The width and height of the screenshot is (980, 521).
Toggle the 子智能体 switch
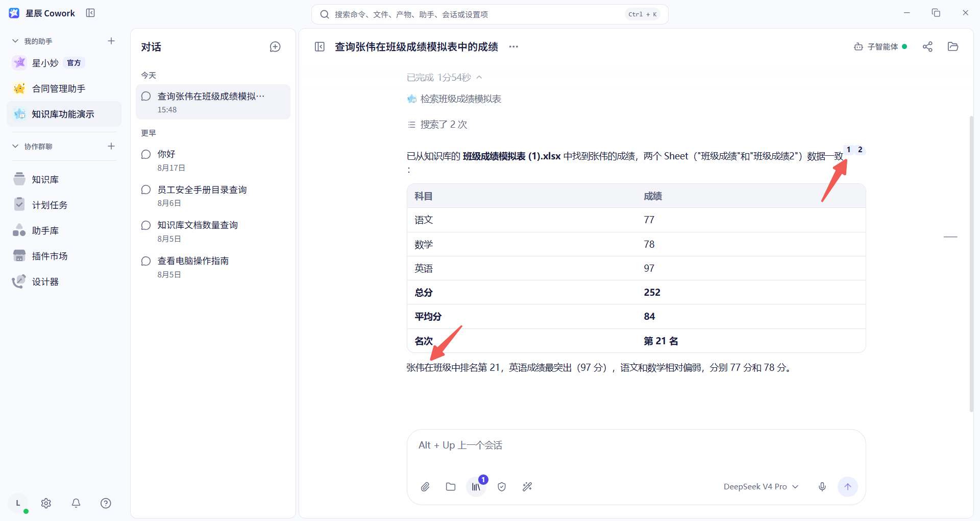click(880, 47)
